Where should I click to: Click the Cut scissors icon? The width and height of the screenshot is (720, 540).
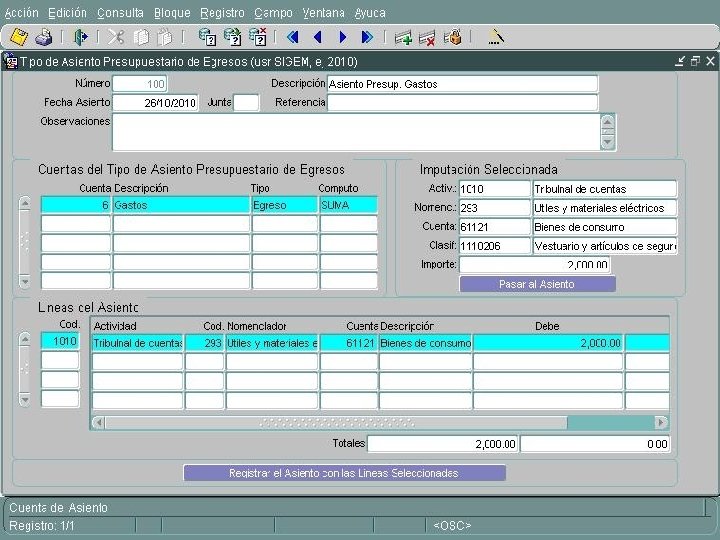[x=116, y=37]
